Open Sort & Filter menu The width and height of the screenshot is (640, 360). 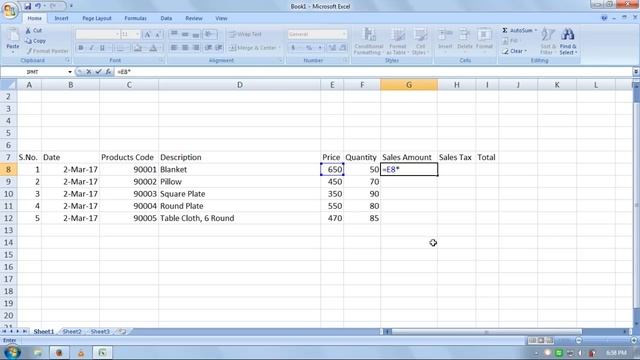point(547,41)
